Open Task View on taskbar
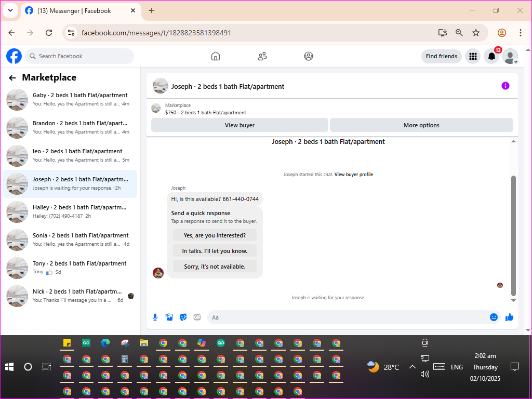This screenshot has height=399, width=532. click(46, 367)
